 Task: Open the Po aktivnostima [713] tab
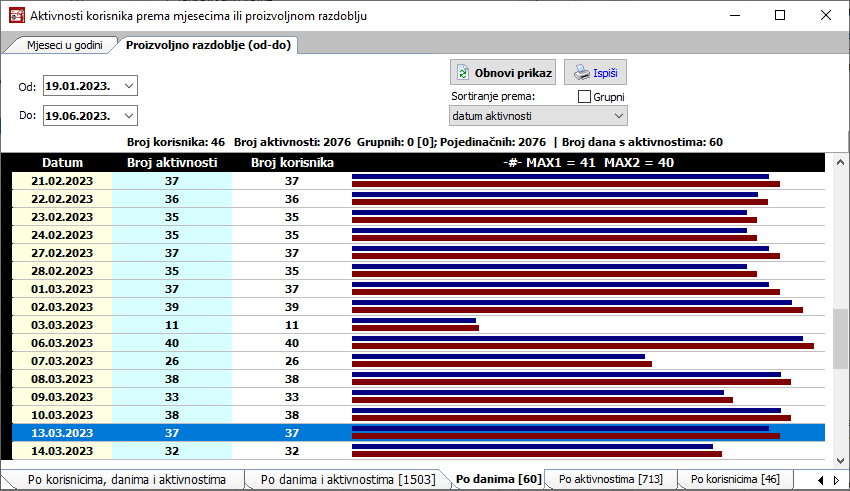pyautogui.click(x=610, y=480)
